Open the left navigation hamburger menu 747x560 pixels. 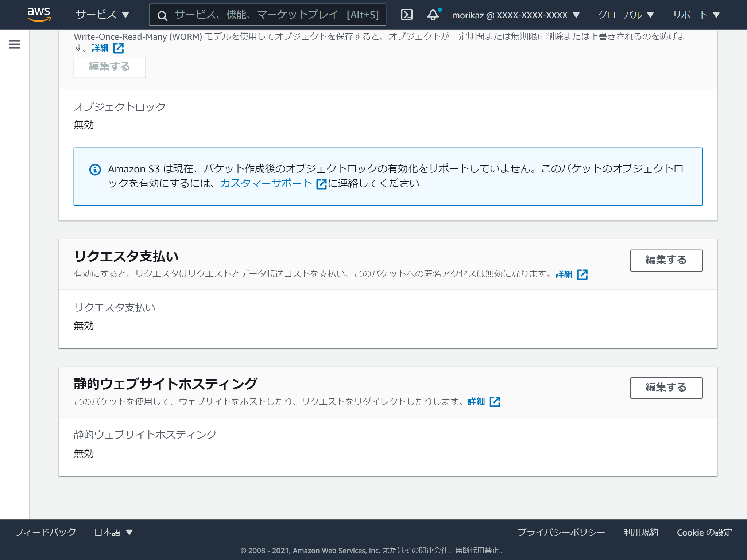pos(14,44)
